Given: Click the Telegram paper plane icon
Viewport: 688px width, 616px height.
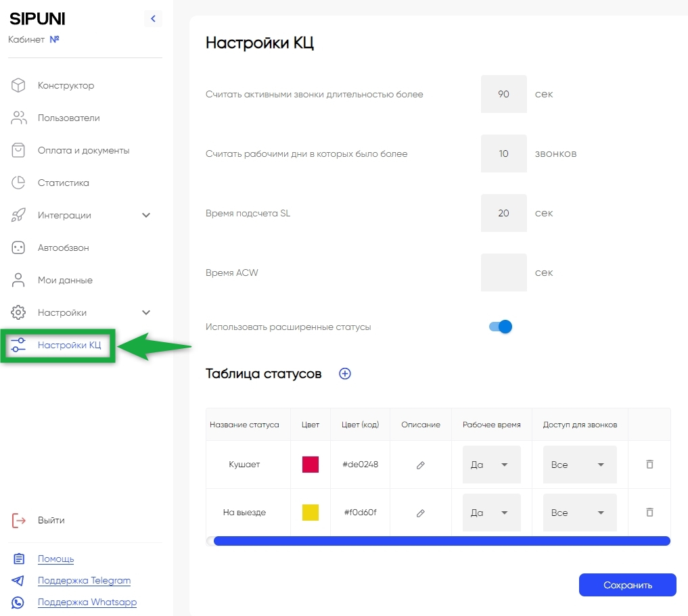Looking at the screenshot, I should coord(18,580).
